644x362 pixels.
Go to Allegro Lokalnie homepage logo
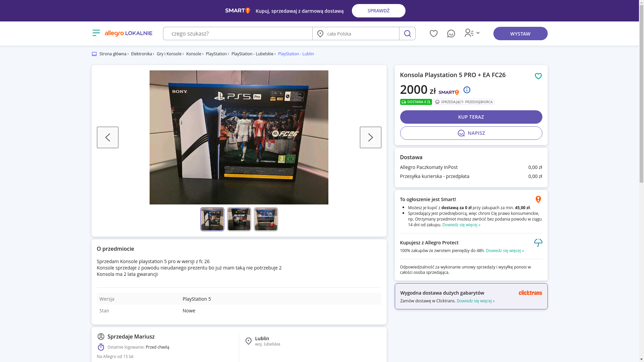click(128, 33)
